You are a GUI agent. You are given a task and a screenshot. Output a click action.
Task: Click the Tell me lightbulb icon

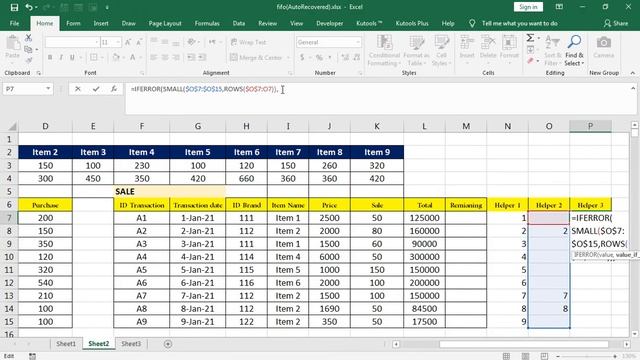pyautogui.click(x=472, y=24)
